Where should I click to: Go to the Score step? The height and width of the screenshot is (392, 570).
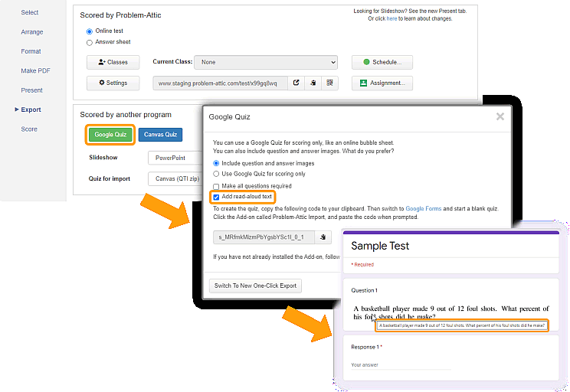tap(29, 129)
